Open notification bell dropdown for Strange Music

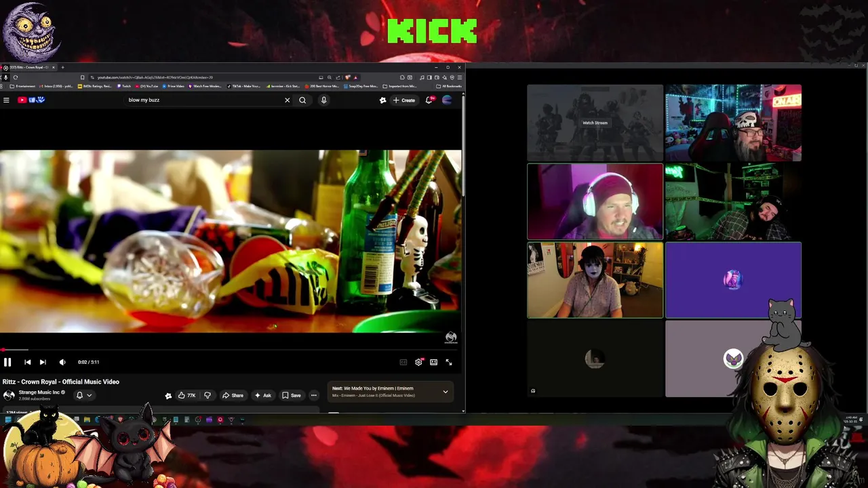coord(83,395)
